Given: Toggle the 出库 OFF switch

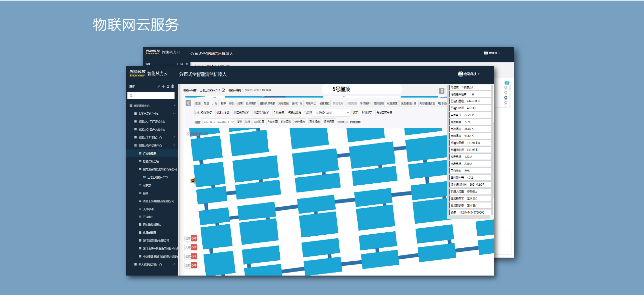Looking at the screenshot, I should coord(191,238).
